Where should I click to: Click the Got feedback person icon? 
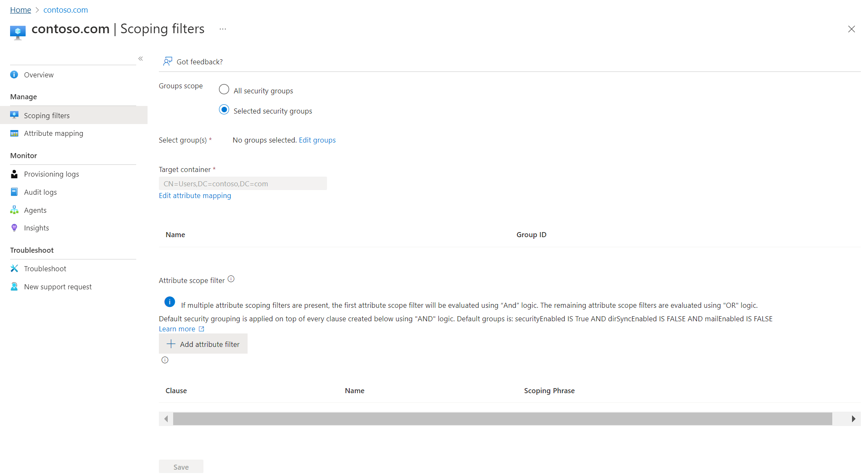168,62
